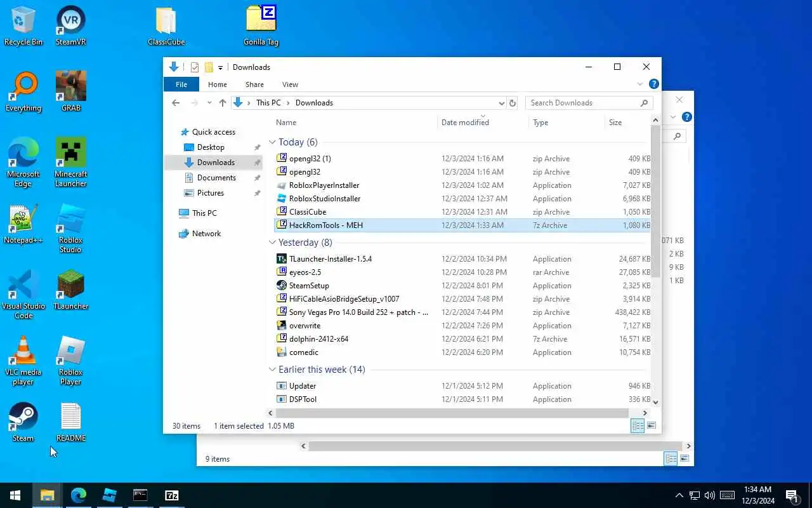Open the Roblox Player desktop shortcut
The width and height of the screenshot is (812, 508).
[71, 361]
